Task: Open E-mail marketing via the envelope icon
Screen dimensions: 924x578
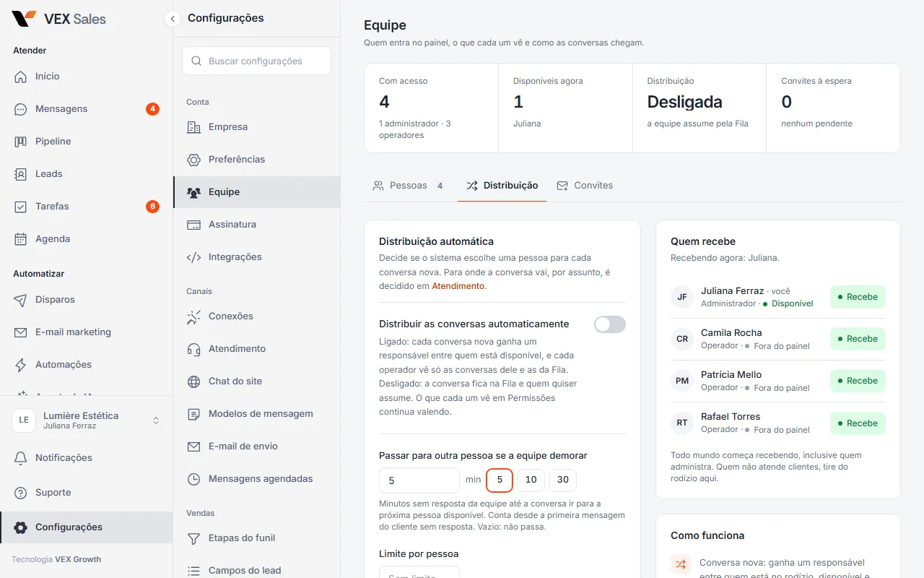Action: 21,332
